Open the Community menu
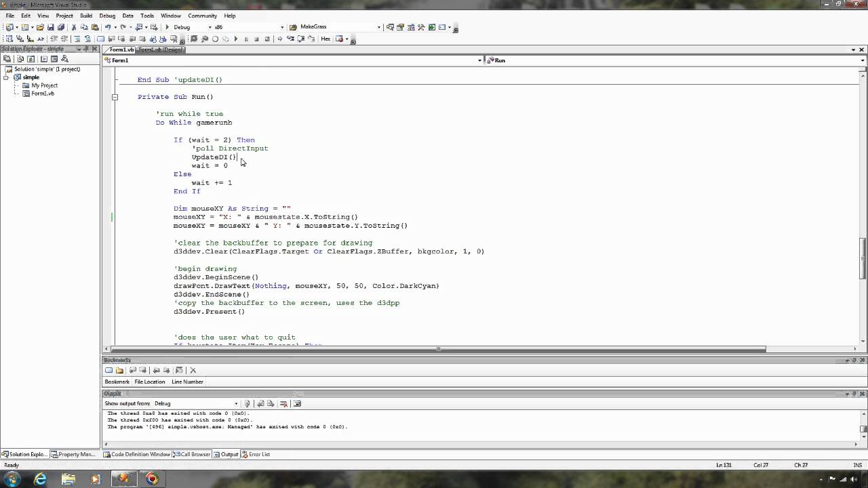 click(202, 16)
